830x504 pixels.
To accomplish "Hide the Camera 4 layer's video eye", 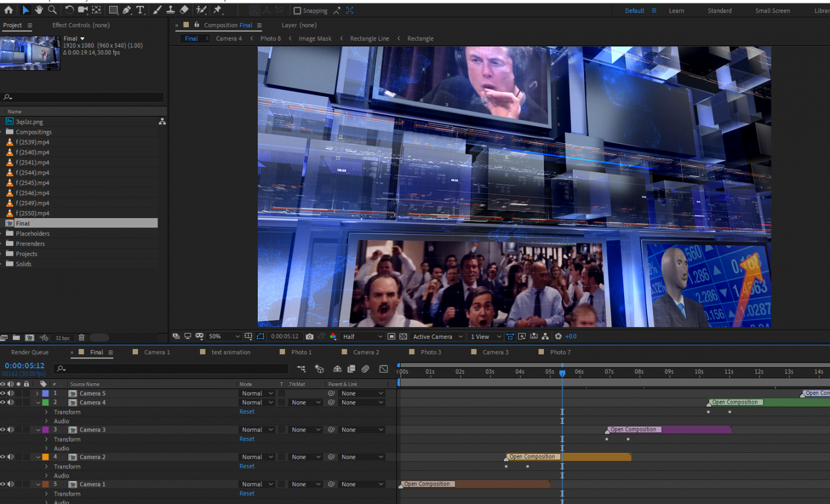I will coord(3,402).
